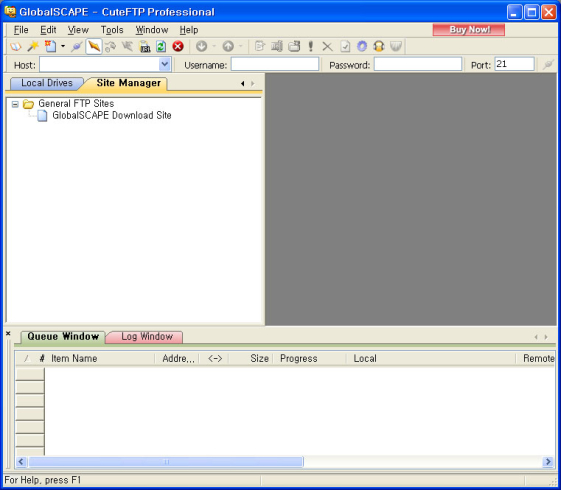The width and height of the screenshot is (561, 490).
Task: Click the Connect icon right of Port
Action: coord(548,65)
